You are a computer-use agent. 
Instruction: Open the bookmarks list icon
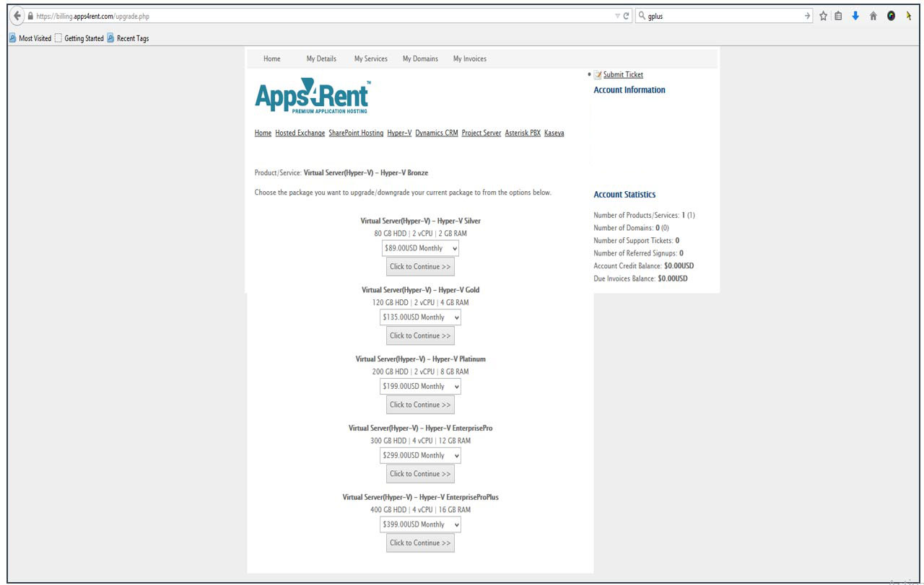838,16
